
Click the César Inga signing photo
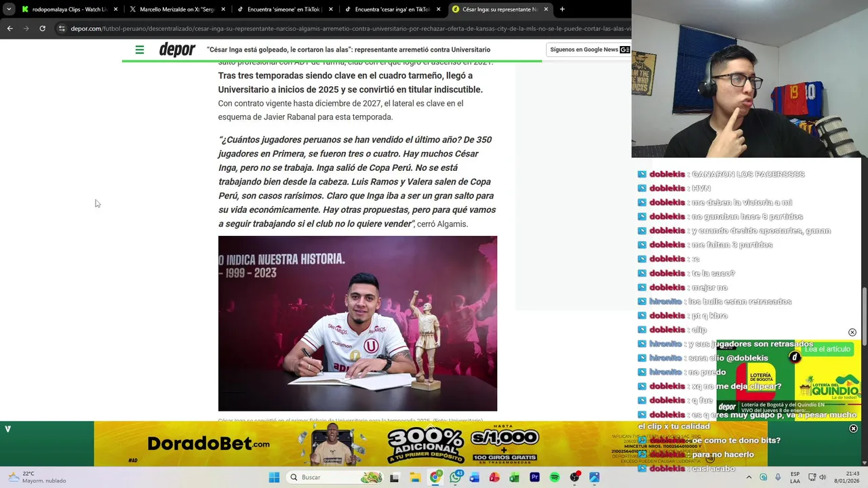(357, 323)
